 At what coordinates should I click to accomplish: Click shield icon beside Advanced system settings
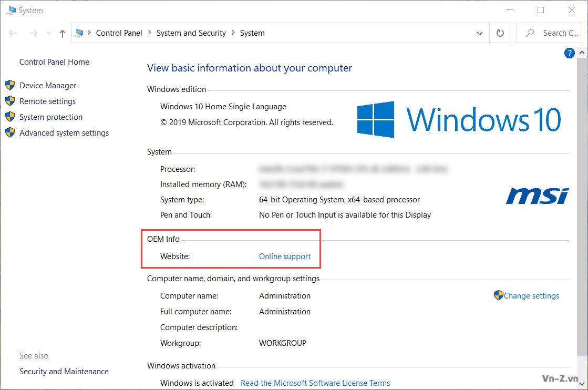[x=10, y=132]
